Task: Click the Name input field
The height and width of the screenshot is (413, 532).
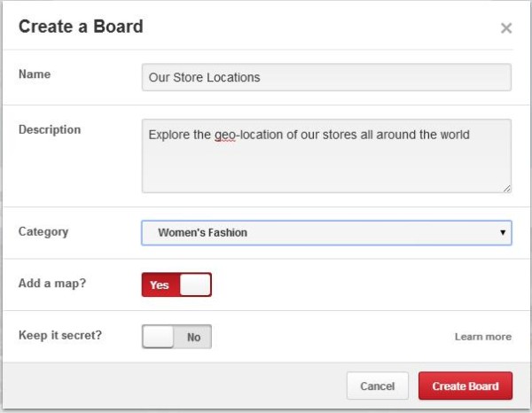Action: (326, 77)
